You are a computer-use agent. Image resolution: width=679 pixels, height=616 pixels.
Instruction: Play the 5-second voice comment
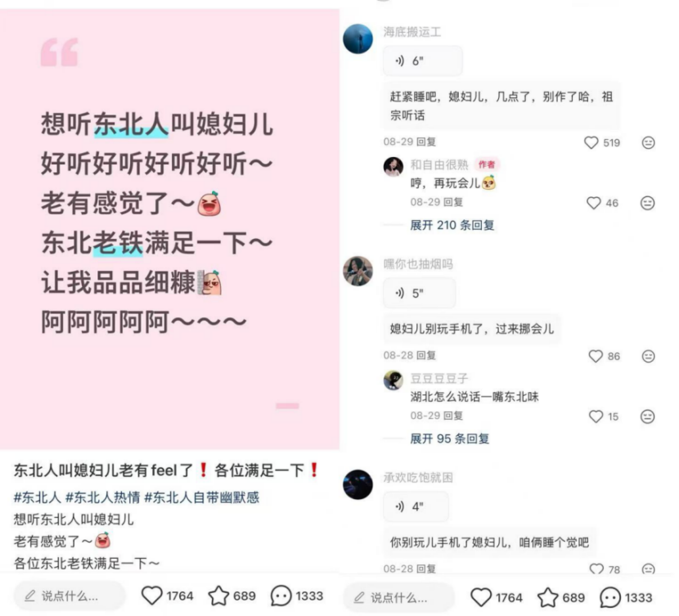point(419,294)
